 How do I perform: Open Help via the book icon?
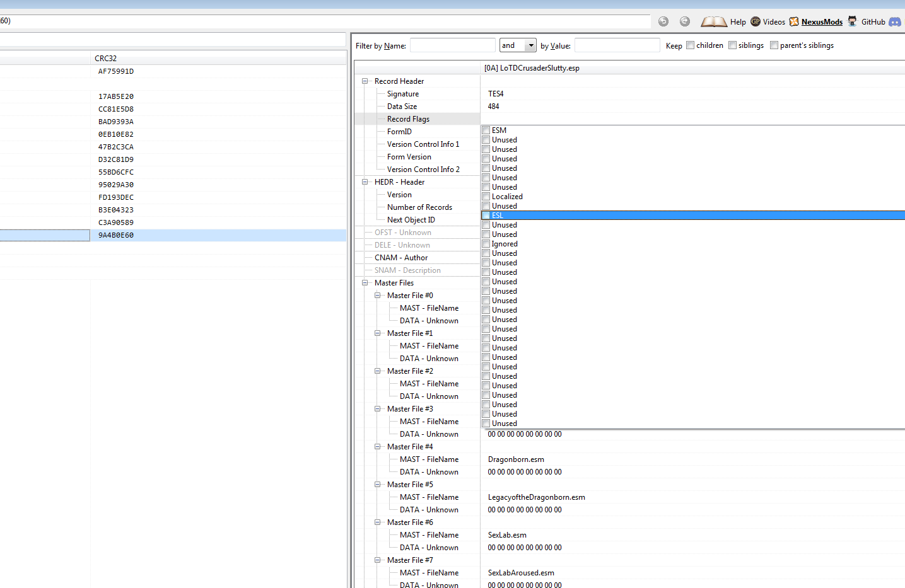click(714, 21)
